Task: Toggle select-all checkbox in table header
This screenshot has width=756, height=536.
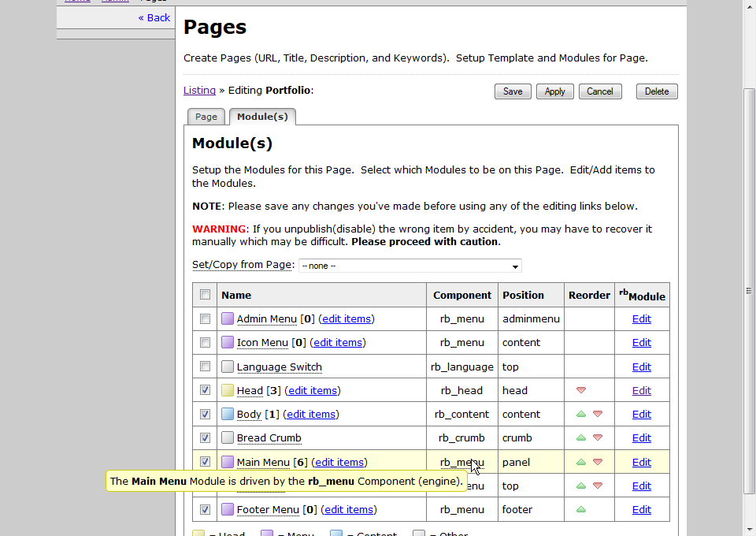Action: (205, 295)
